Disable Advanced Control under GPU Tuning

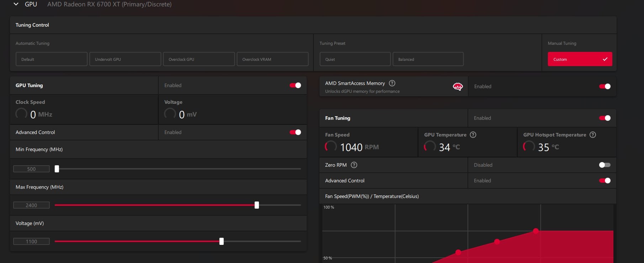[295, 132]
